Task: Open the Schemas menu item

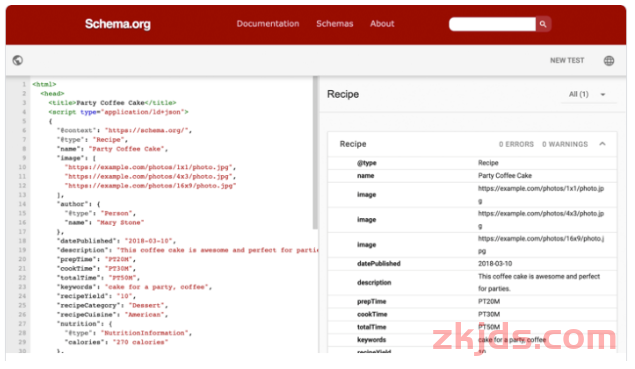Action: tap(335, 24)
